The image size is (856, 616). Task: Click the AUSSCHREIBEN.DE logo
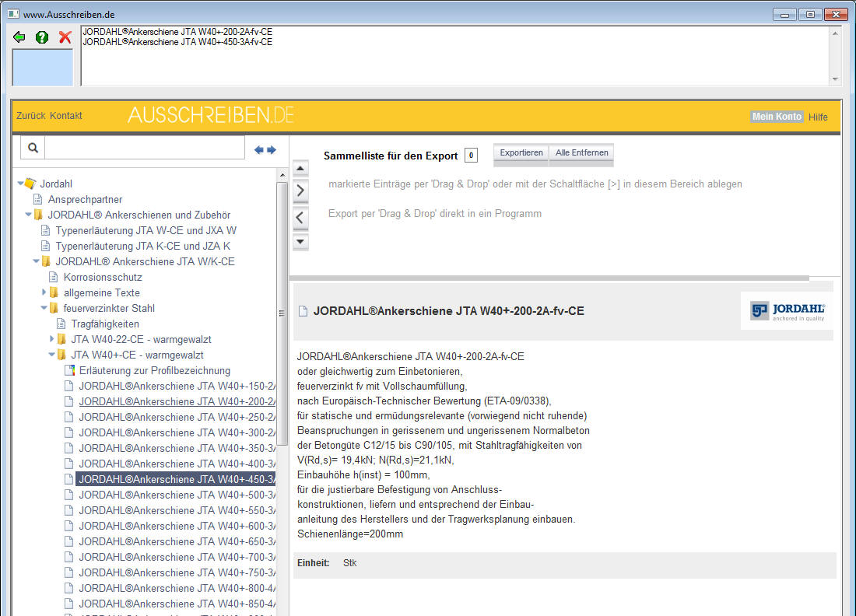coord(211,115)
